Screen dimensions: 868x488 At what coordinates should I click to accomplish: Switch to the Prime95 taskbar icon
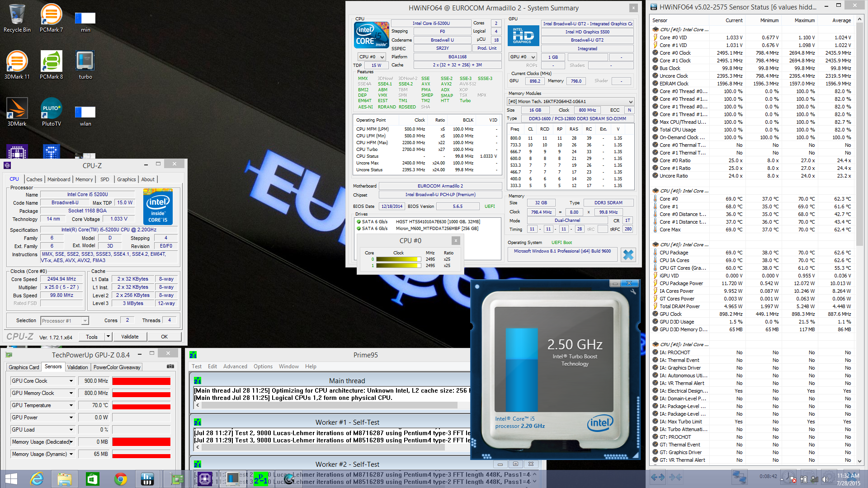pyautogui.click(x=261, y=479)
